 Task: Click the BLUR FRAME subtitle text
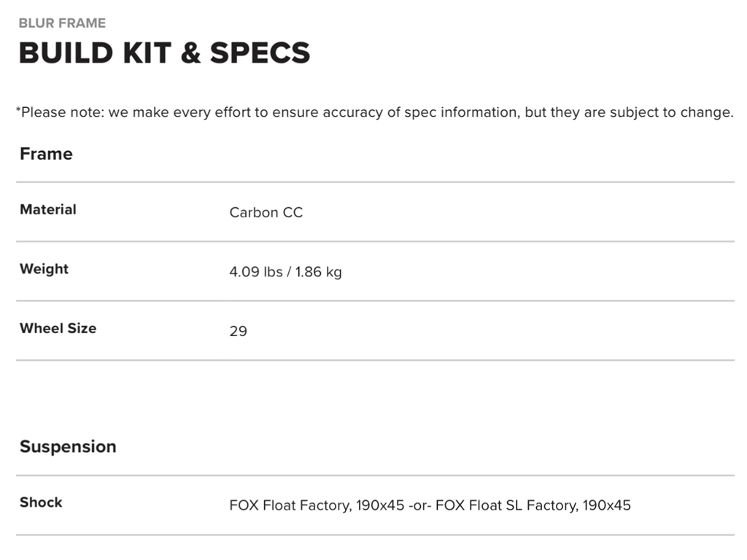tap(62, 23)
